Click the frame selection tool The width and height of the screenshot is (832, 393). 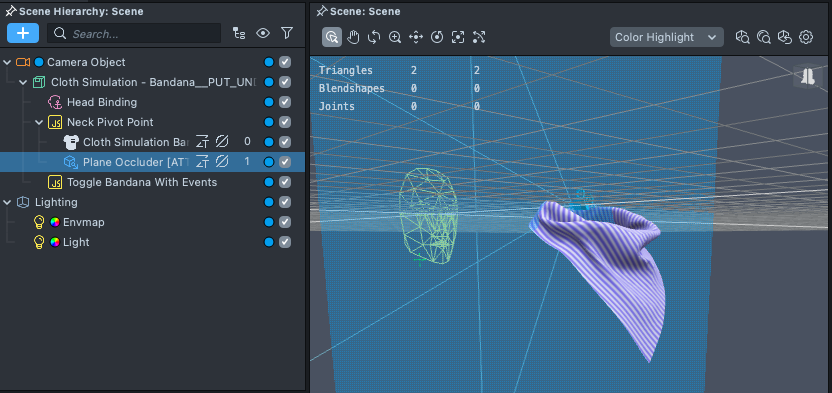[458, 37]
